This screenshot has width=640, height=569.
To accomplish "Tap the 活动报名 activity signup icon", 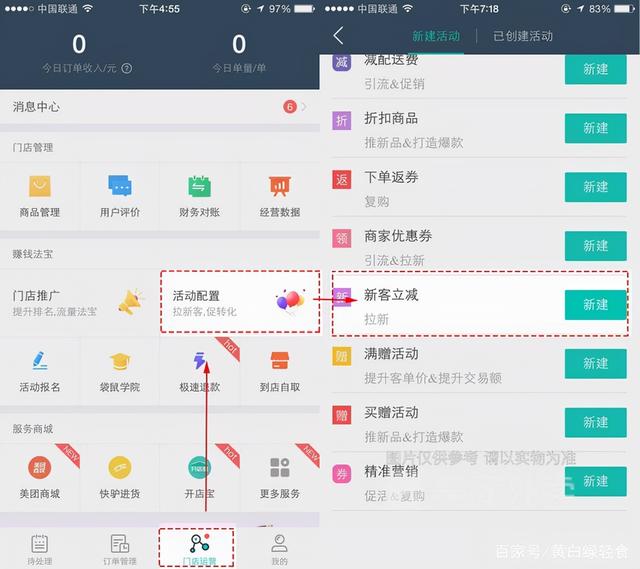I will [40, 360].
